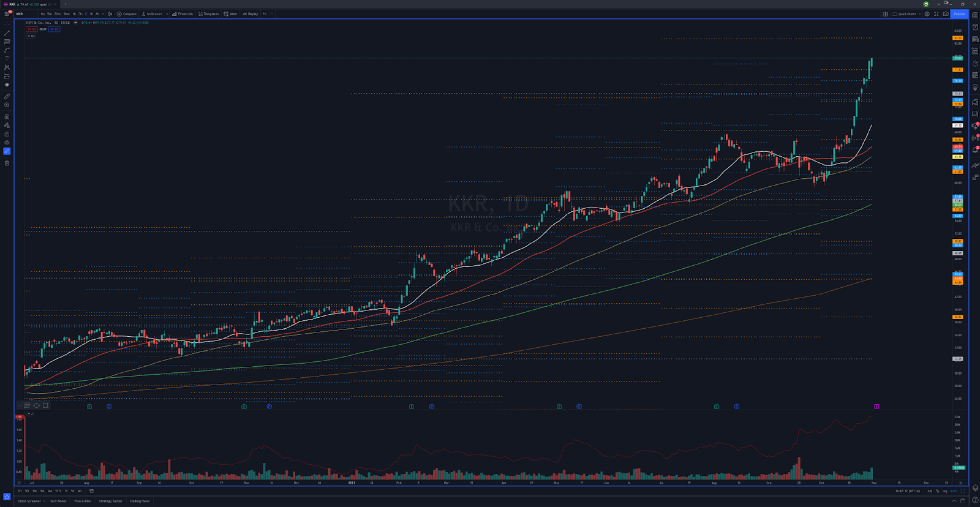Open the Indicators button

pyautogui.click(x=152, y=13)
